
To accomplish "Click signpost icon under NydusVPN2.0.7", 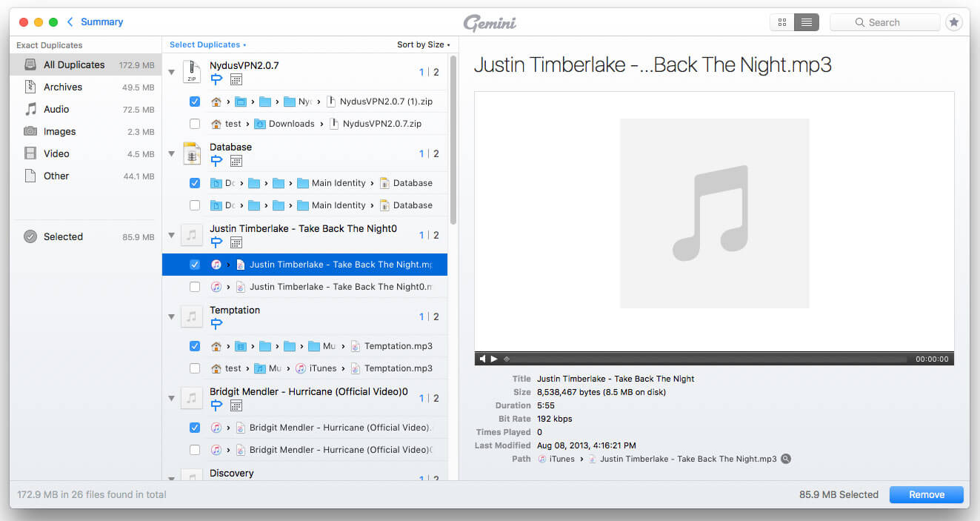I will coord(216,79).
